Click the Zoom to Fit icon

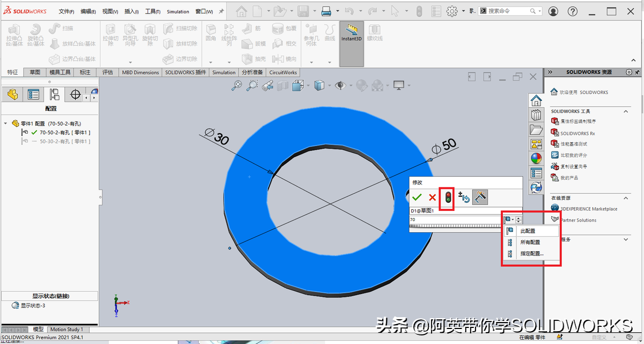[x=237, y=85]
